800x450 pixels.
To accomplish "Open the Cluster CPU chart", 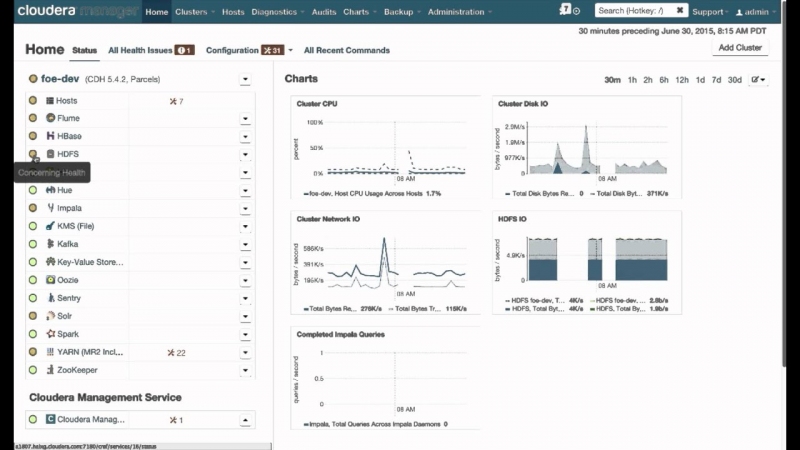I will pos(385,147).
